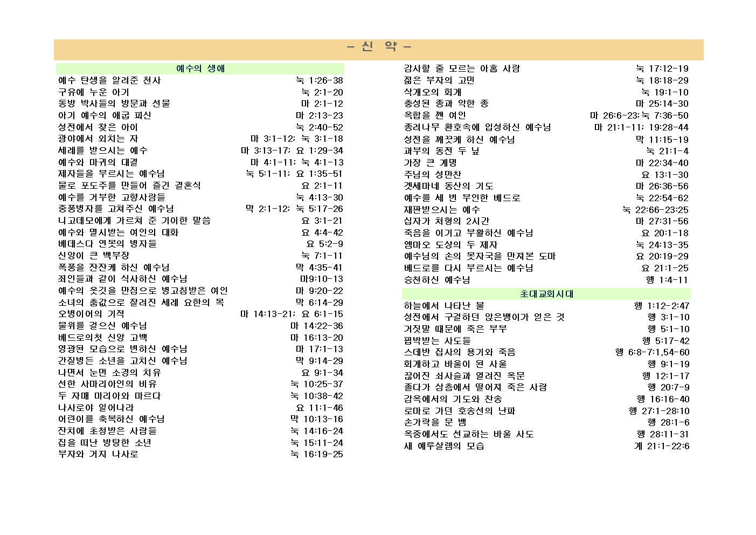Select '가장 큰 계명'
This screenshot has height=535, width=756.
pyautogui.click(x=430, y=163)
